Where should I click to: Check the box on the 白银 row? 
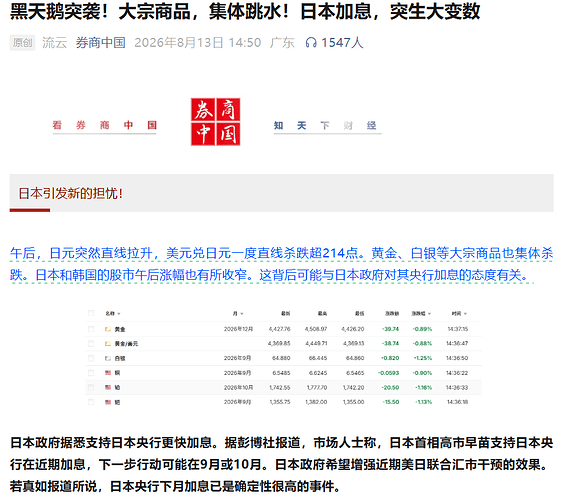[91, 358]
